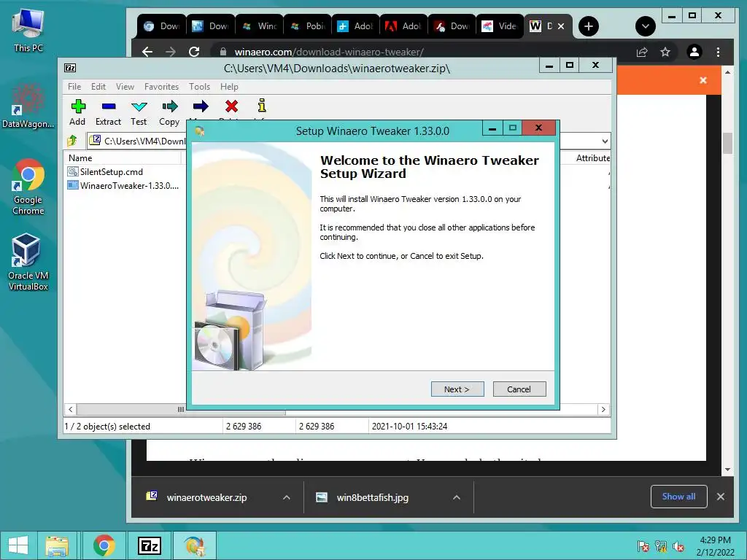Image resolution: width=747 pixels, height=560 pixels.
Task: Click the volume speaker tray icon
Action: 678,546
